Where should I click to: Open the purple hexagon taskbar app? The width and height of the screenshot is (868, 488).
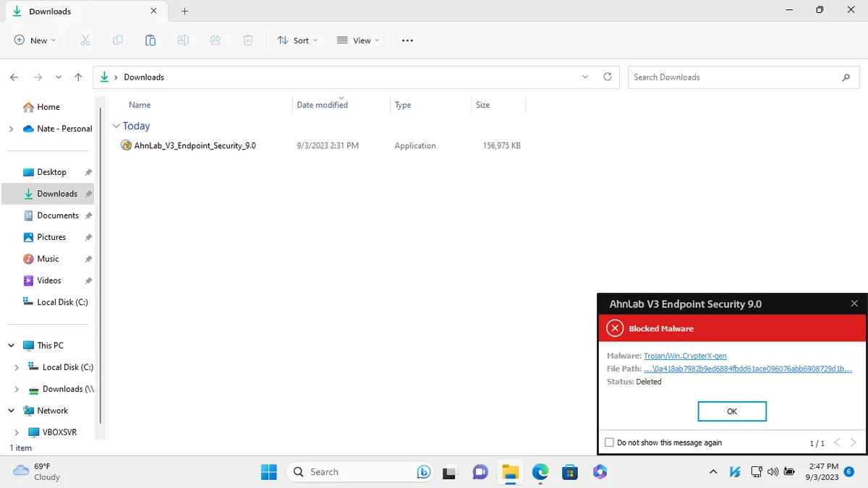click(x=600, y=472)
